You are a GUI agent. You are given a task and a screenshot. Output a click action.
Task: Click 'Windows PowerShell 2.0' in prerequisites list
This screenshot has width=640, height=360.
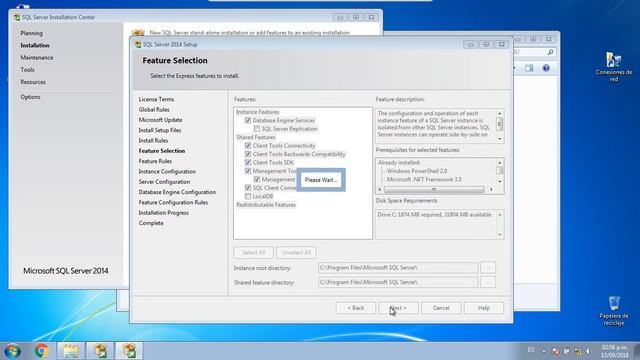tap(417, 171)
